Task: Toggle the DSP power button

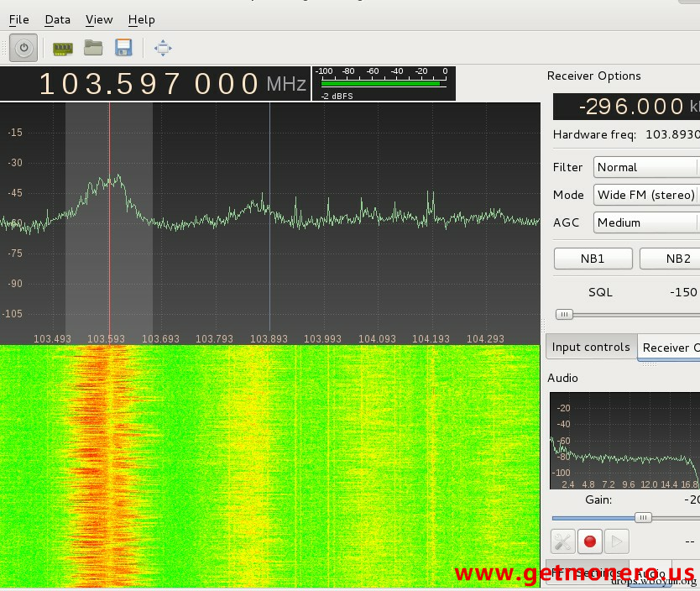Action: click(24, 48)
